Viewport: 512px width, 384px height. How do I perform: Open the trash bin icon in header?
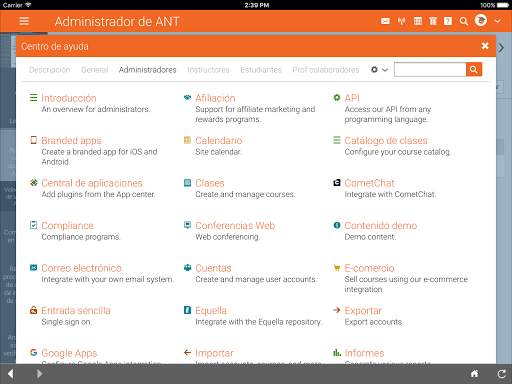point(433,21)
